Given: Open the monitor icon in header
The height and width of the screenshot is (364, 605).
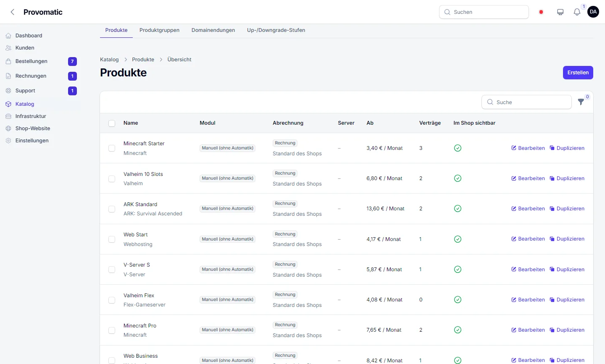Looking at the screenshot, I should coord(560,12).
